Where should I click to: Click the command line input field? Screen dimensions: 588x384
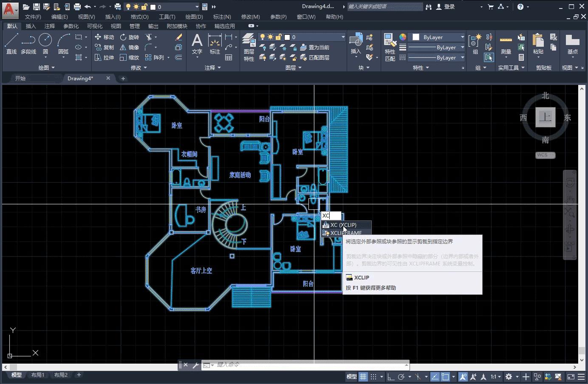coord(306,365)
